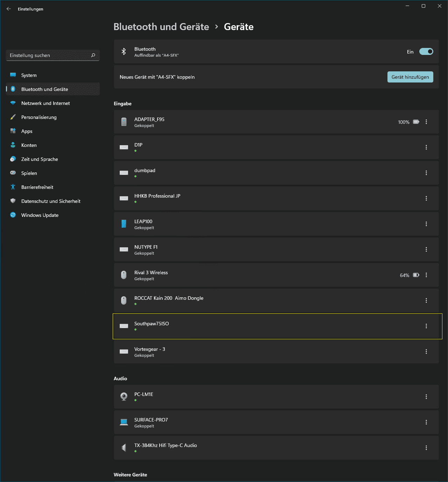Select the LEAP100 device row
448x482 pixels.
pyautogui.click(x=276, y=224)
